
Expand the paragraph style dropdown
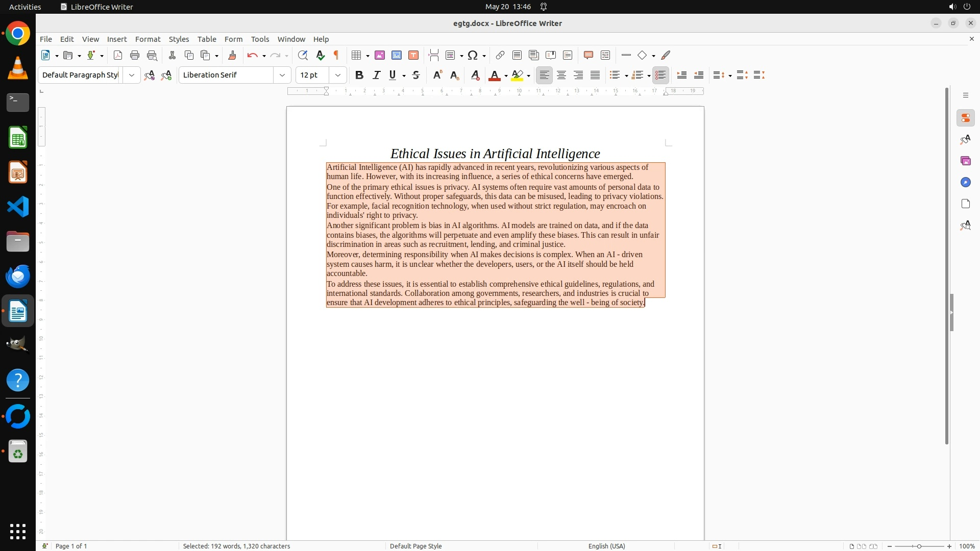click(132, 76)
